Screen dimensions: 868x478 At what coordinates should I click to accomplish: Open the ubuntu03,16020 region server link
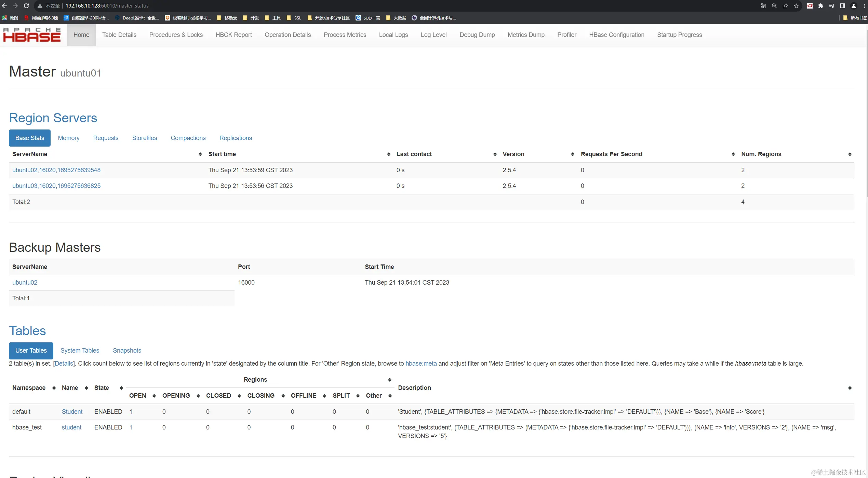point(56,186)
